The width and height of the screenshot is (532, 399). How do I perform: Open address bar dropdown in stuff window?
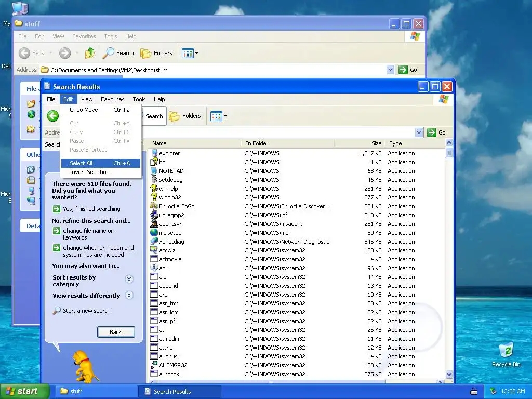tap(390, 70)
